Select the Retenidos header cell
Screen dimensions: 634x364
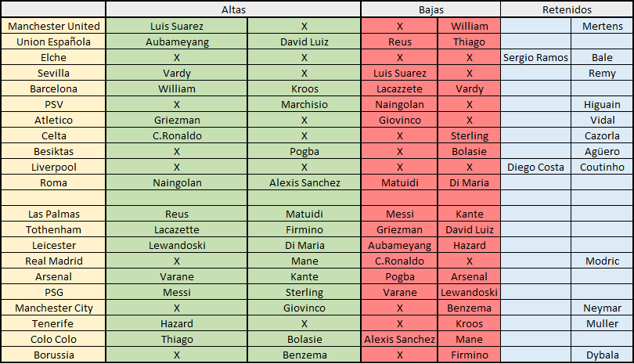[x=567, y=9]
